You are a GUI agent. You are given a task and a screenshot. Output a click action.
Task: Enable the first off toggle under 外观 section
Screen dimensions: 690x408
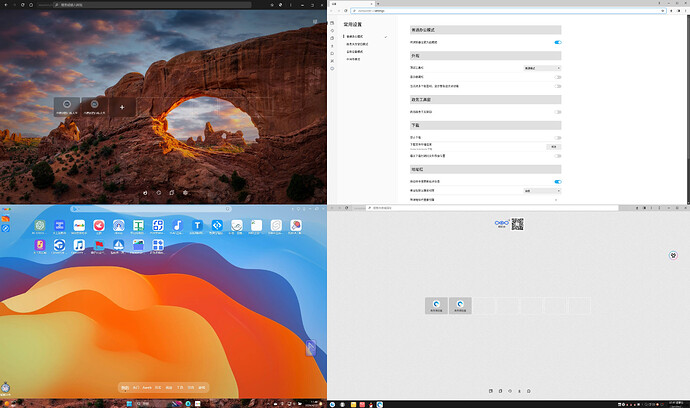click(x=558, y=77)
